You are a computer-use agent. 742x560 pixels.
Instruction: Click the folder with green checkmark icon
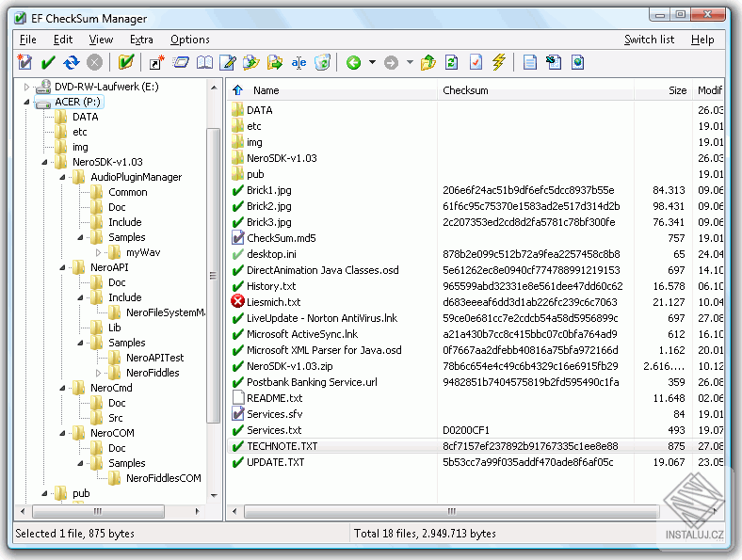(x=126, y=62)
